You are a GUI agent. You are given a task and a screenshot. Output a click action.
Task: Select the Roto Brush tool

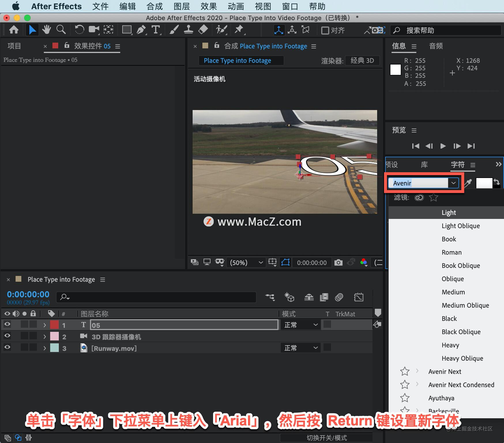pyautogui.click(x=221, y=30)
